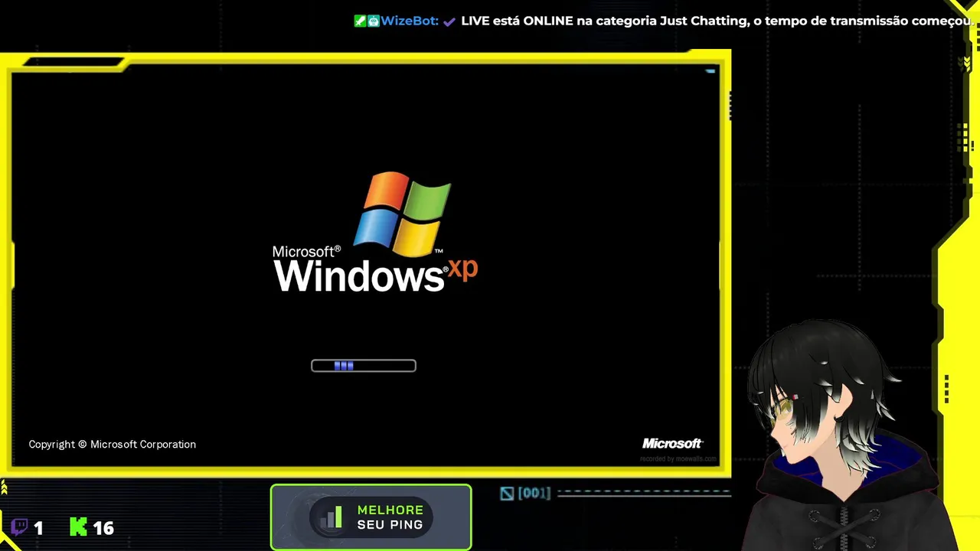Click the robot badge before WizeBot
The height and width of the screenshot is (551, 980).
(x=374, y=21)
